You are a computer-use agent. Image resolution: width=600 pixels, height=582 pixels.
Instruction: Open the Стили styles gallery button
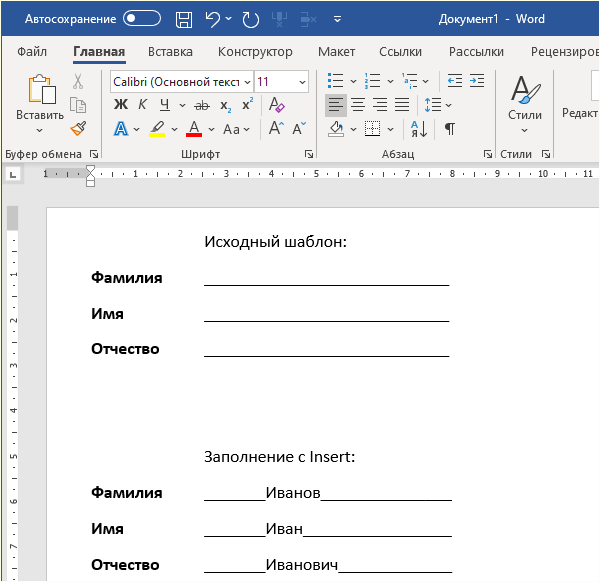point(525,104)
